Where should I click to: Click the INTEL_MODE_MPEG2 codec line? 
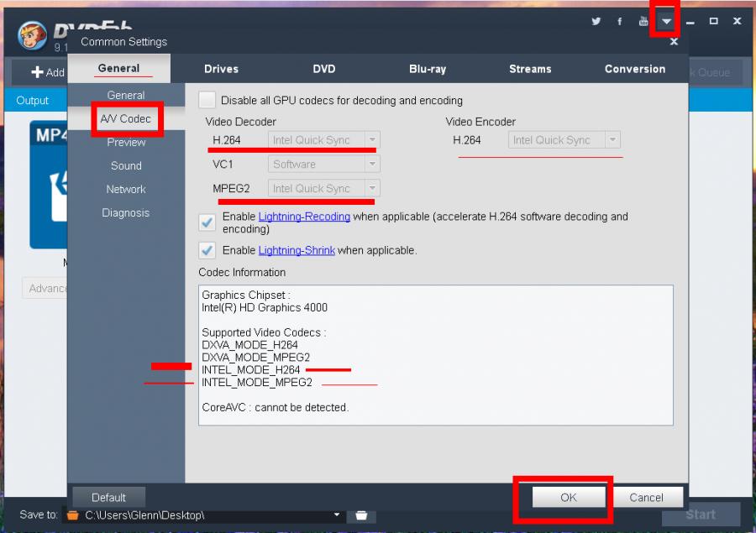pyautogui.click(x=257, y=382)
